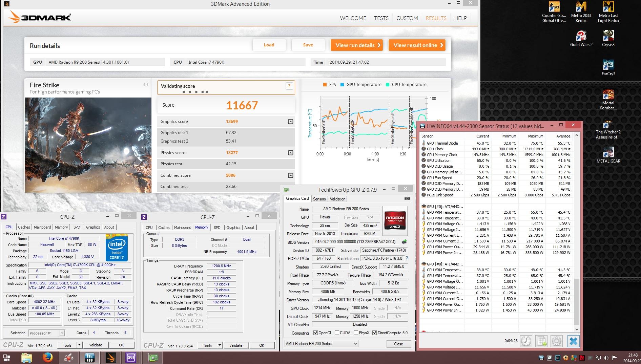Click the blue X button in HWiNFO64
Screen dimensions: 641x364
573,341
